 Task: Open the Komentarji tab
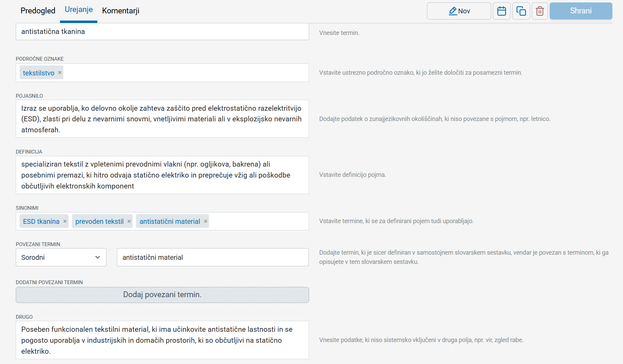[121, 11]
